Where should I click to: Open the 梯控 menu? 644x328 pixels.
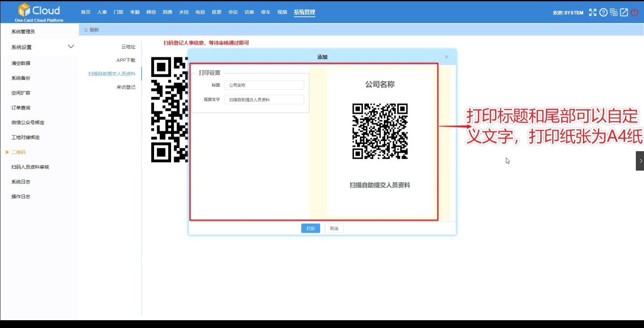tap(151, 12)
